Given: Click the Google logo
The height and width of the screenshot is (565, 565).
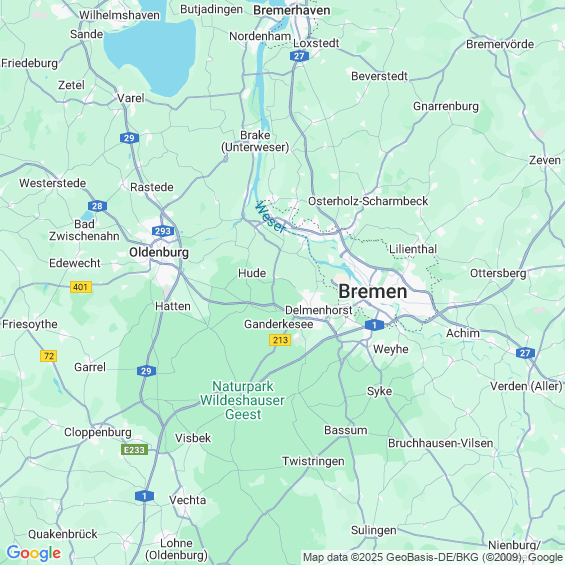Looking at the screenshot, I should [34, 553].
